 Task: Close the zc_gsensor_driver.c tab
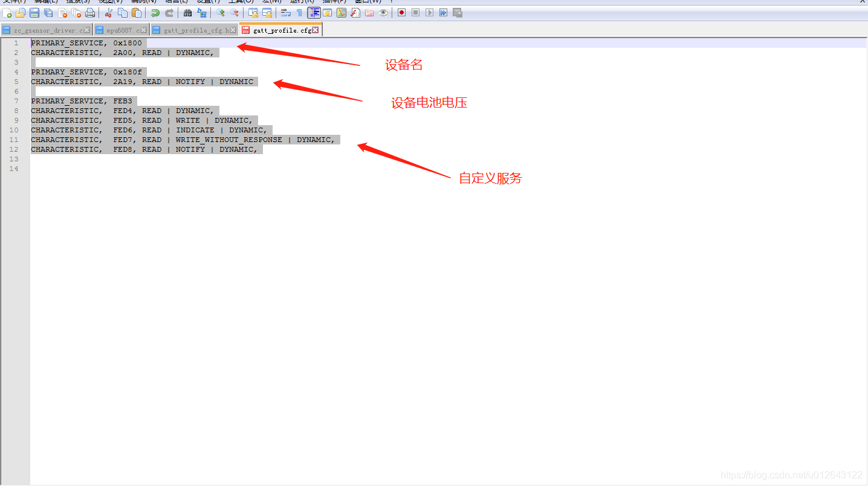pyautogui.click(x=86, y=30)
